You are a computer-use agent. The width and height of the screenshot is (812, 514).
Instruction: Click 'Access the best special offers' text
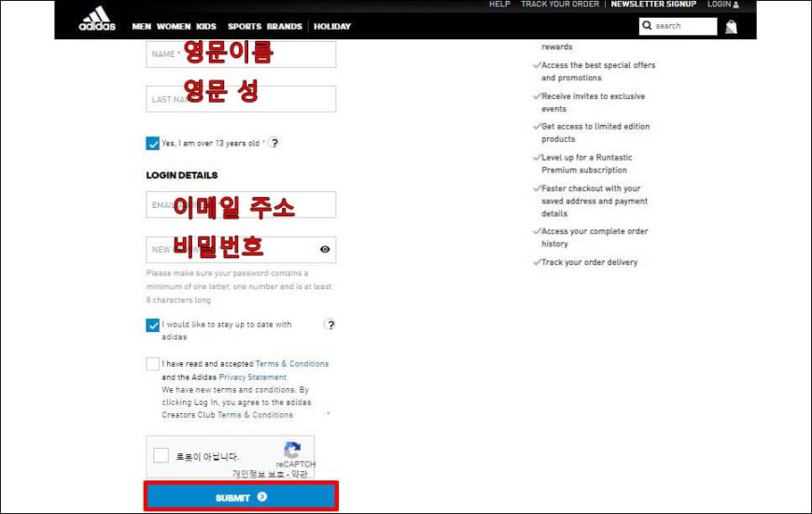coord(598,65)
